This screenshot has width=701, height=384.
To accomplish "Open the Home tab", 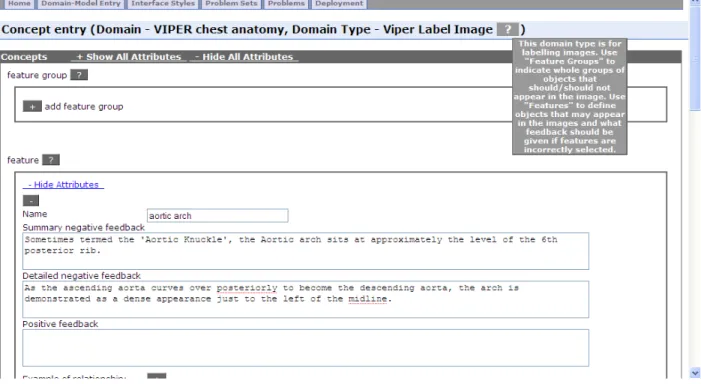I will click(x=19, y=4).
